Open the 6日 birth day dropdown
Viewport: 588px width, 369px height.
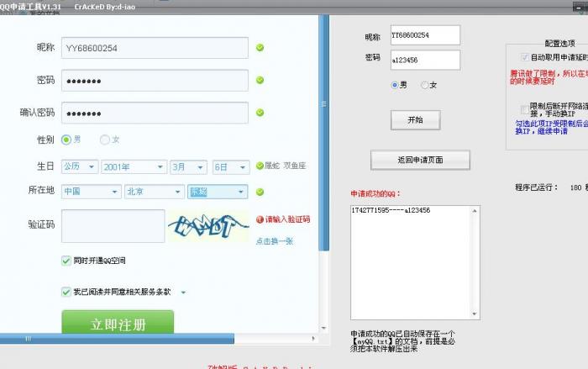[x=231, y=166]
